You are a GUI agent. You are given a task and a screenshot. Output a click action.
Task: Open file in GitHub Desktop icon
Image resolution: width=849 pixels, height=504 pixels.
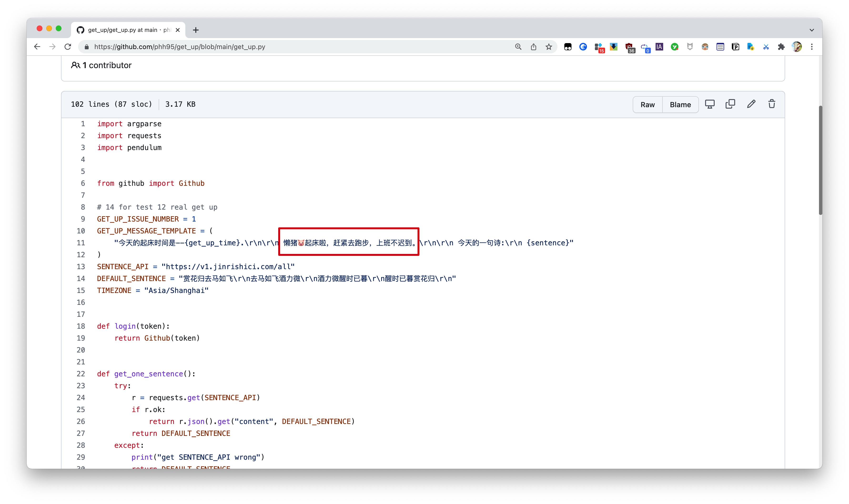[709, 104]
